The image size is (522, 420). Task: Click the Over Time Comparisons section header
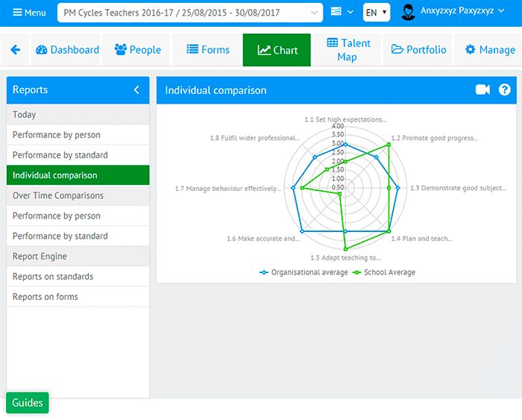point(78,195)
